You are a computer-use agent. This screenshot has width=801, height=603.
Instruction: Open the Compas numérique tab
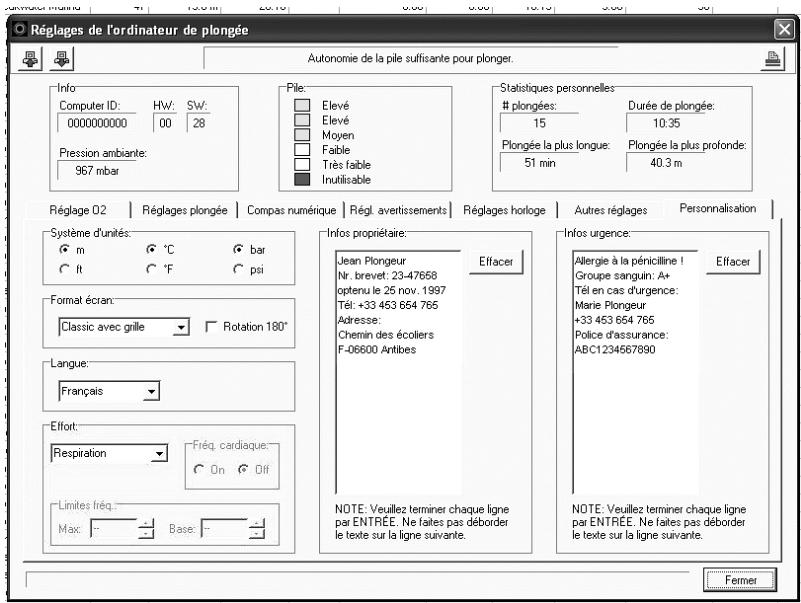coord(291,210)
